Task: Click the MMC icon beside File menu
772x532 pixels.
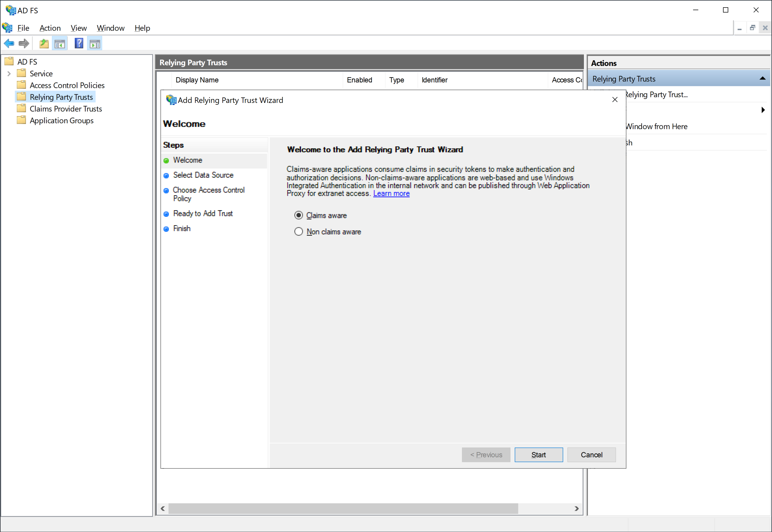Action: coord(7,28)
